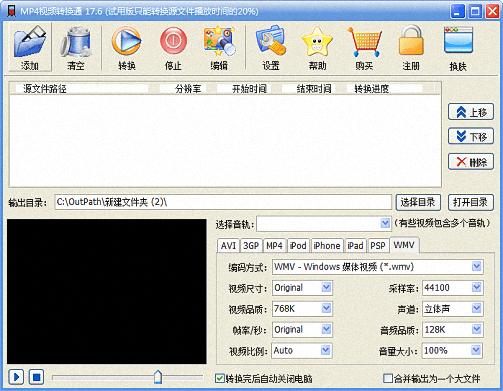
Task: Open the 声道 立体声 channel dropdown
Action: [x=453, y=309]
